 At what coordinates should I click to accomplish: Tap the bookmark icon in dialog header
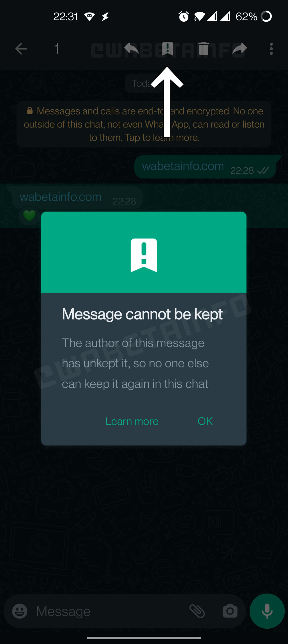144,255
